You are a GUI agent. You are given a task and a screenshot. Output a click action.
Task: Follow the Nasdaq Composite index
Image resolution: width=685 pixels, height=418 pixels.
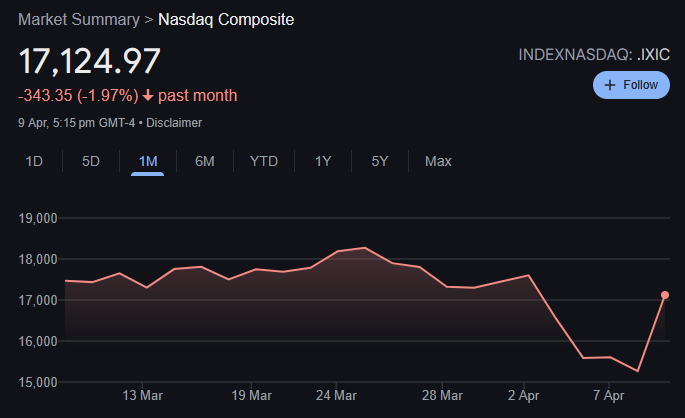pos(631,85)
